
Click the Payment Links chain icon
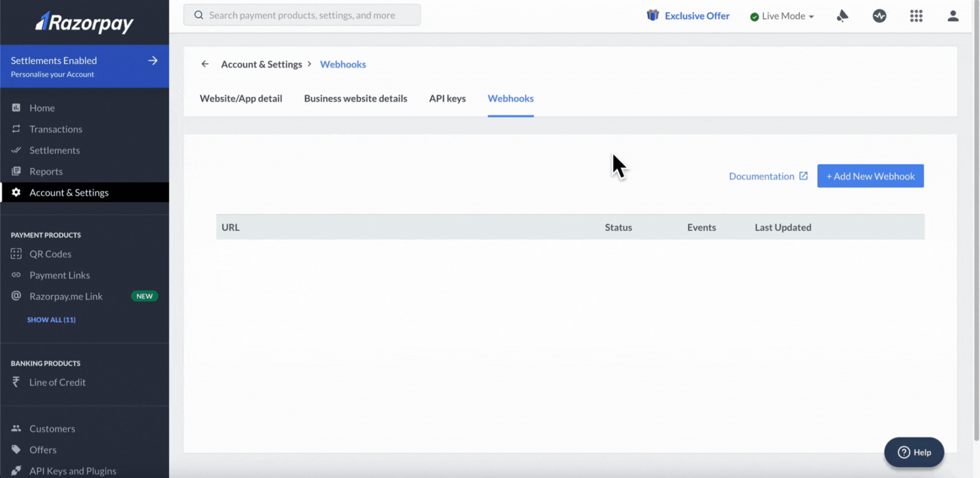[16, 275]
